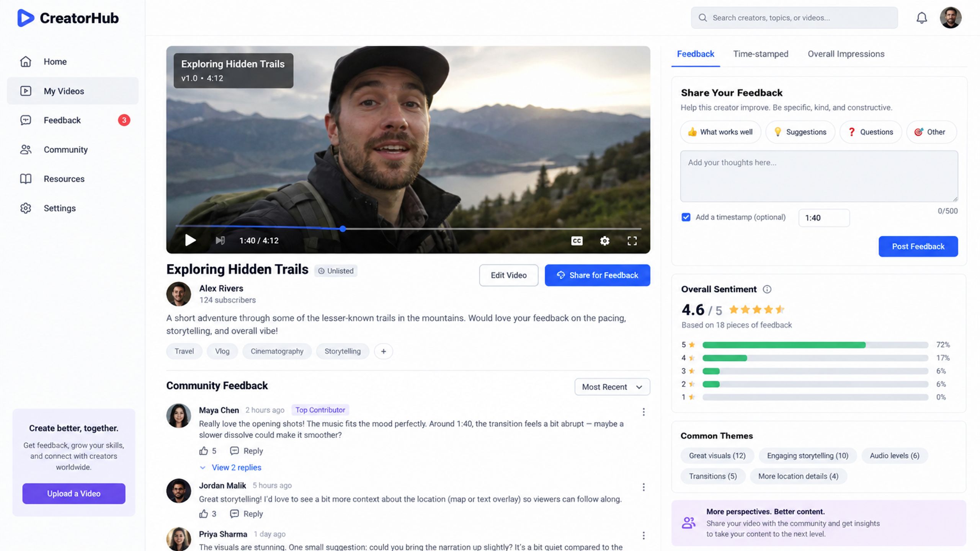Screen dimensions: 980x551
Task: Switch to the Time-stamped tab
Action: point(761,54)
